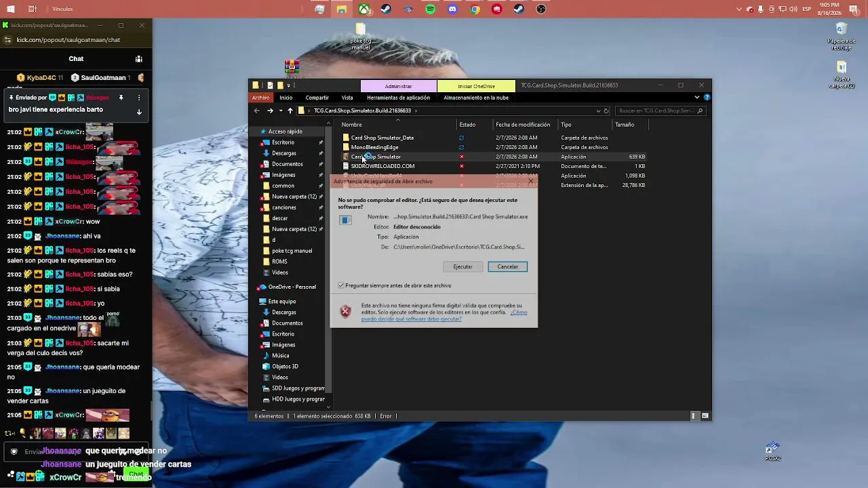Select Este equipo in navigation pane
The image size is (868, 488).
point(282,302)
